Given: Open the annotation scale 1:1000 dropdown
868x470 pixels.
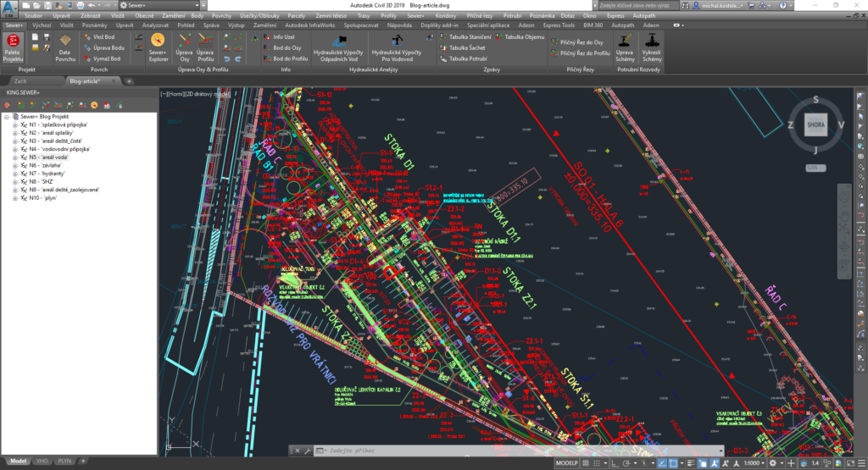Looking at the screenshot, I should pos(754,463).
